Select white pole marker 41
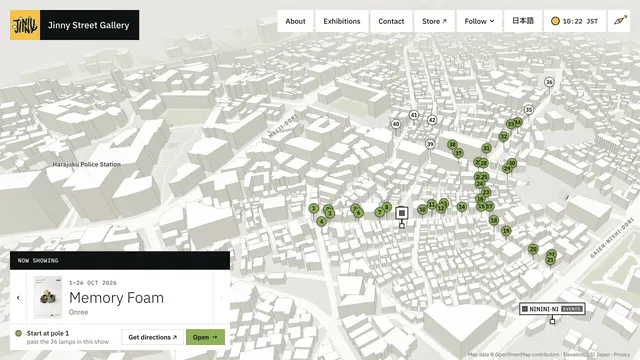Viewport: 640px width, 360px height. point(414,115)
